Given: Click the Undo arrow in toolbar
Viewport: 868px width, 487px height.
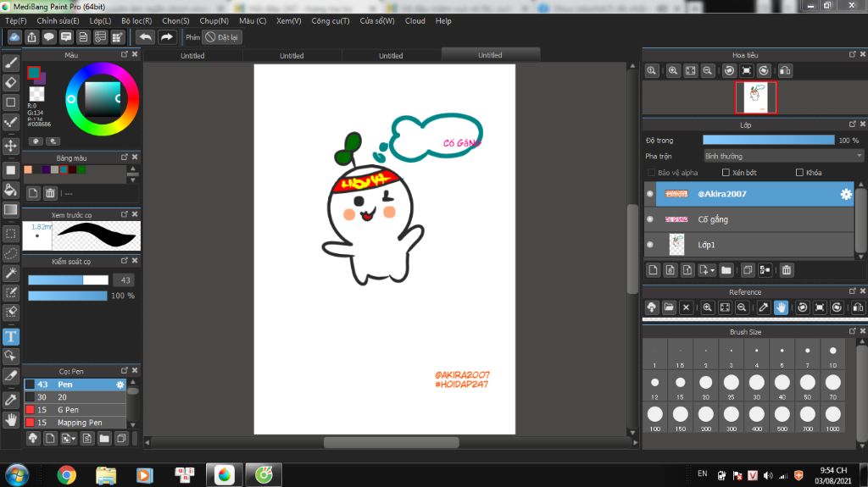Looking at the screenshot, I should pos(146,37).
